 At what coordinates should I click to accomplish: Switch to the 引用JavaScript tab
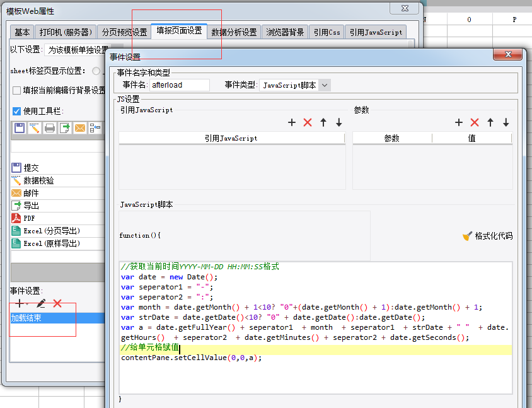(376, 32)
